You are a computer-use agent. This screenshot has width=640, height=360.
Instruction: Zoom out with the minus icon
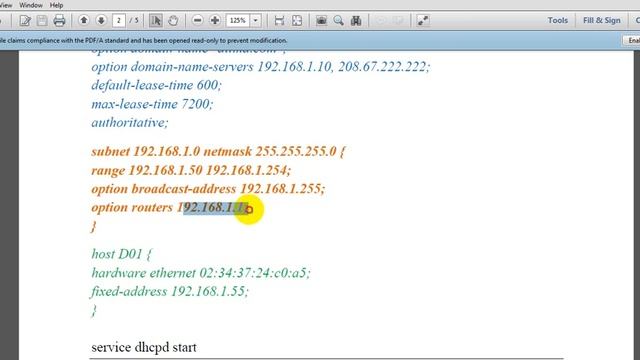(x=198, y=20)
